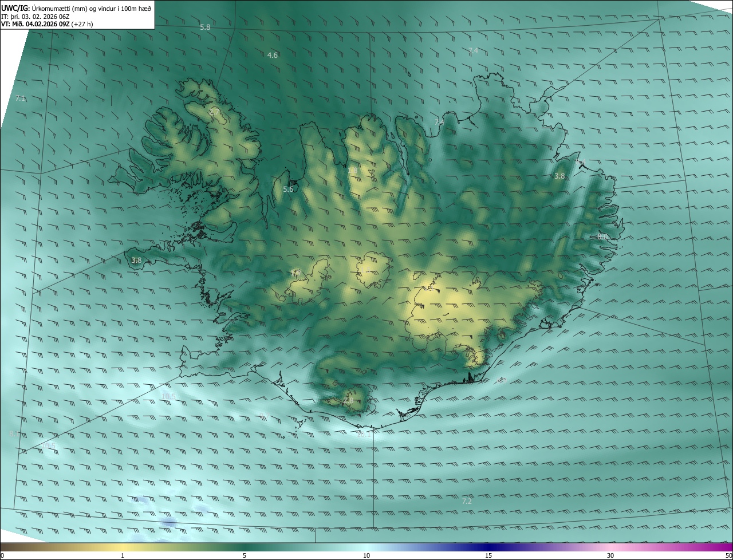733x560 pixels.
Task: Click the 10.5 label beside the 8.1 value
Action: point(49,445)
